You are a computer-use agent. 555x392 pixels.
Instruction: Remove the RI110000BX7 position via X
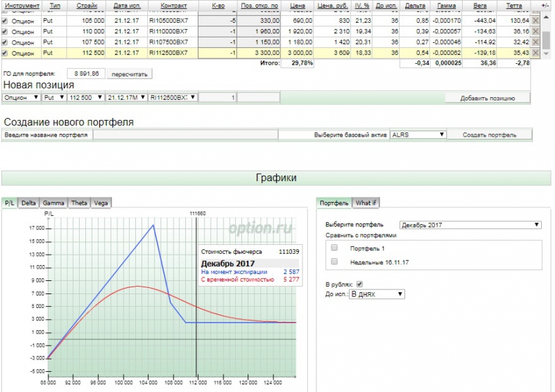[536, 32]
